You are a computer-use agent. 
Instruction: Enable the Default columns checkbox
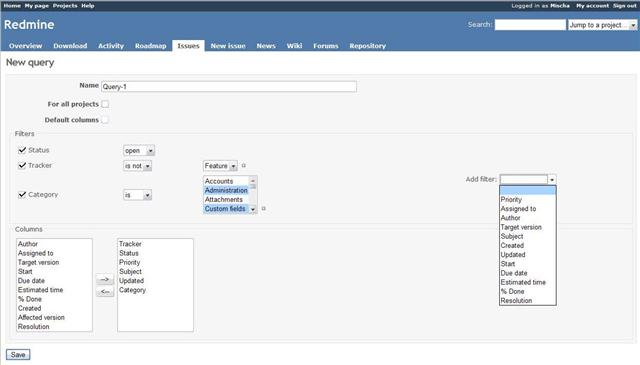tap(105, 120)
